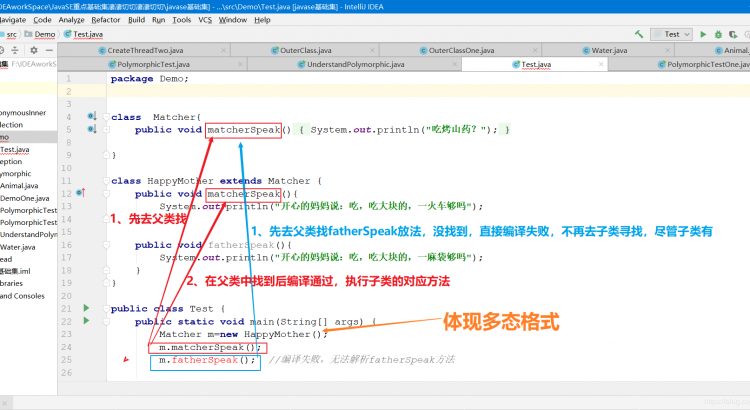
Task: Run the Test configuration with green arrow
Action: (703, 33)
